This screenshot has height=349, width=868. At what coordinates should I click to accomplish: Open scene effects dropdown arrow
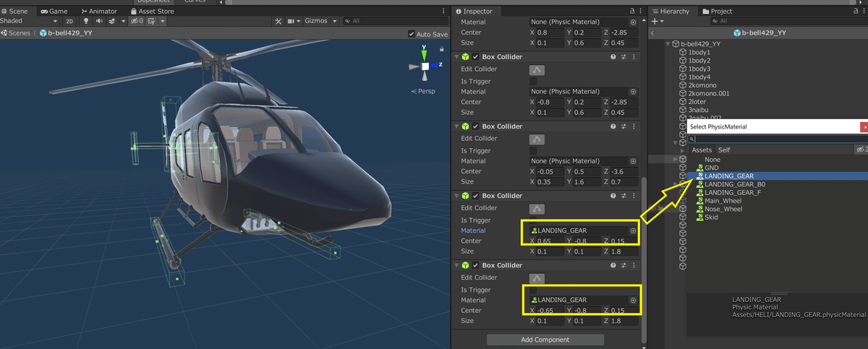coord(123,21)
